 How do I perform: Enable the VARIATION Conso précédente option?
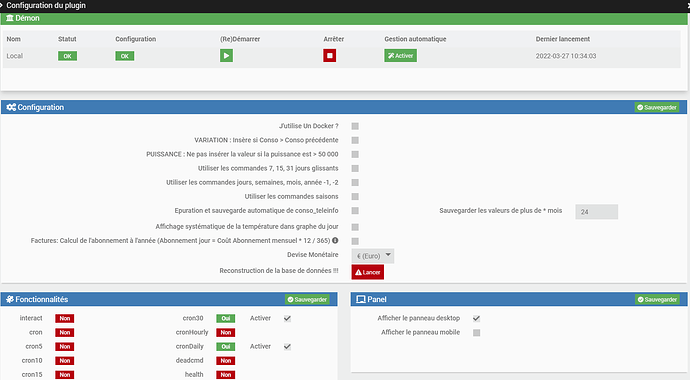tap(355, 140)
